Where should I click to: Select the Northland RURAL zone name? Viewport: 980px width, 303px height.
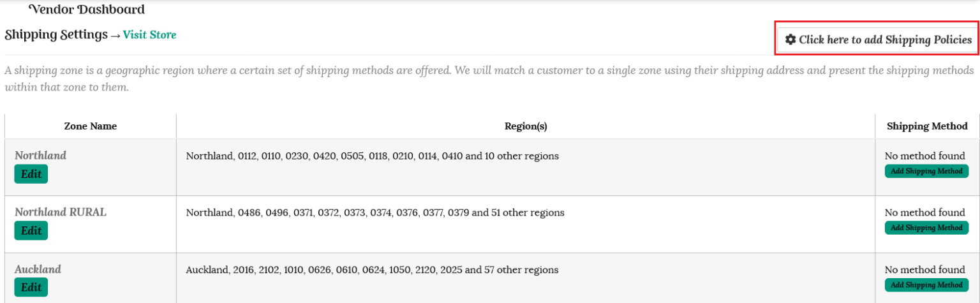click(x=61, y=212)
